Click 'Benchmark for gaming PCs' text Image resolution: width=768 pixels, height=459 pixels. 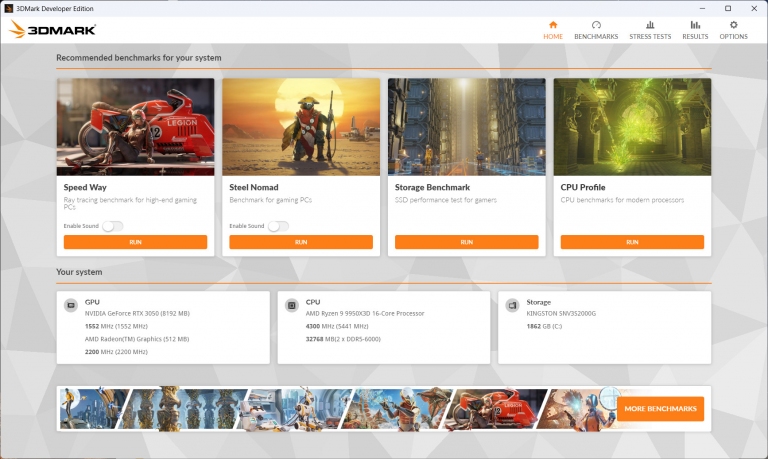[x=270, y=200]
